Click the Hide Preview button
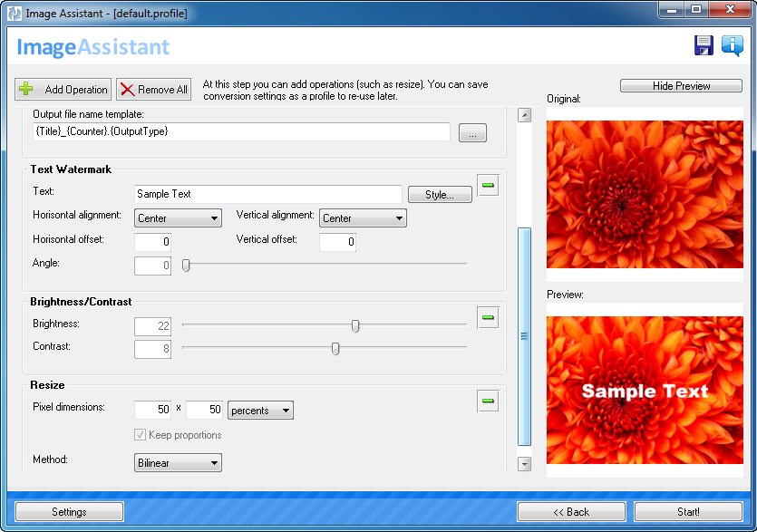Image resolution: width=757 pixels, height=532 pixels. coord(682,86)
